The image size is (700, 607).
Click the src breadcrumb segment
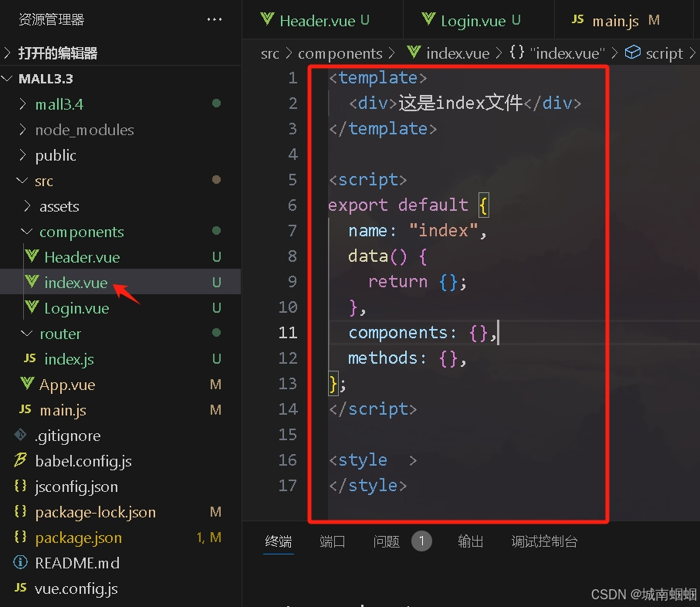tap(269, 53)
